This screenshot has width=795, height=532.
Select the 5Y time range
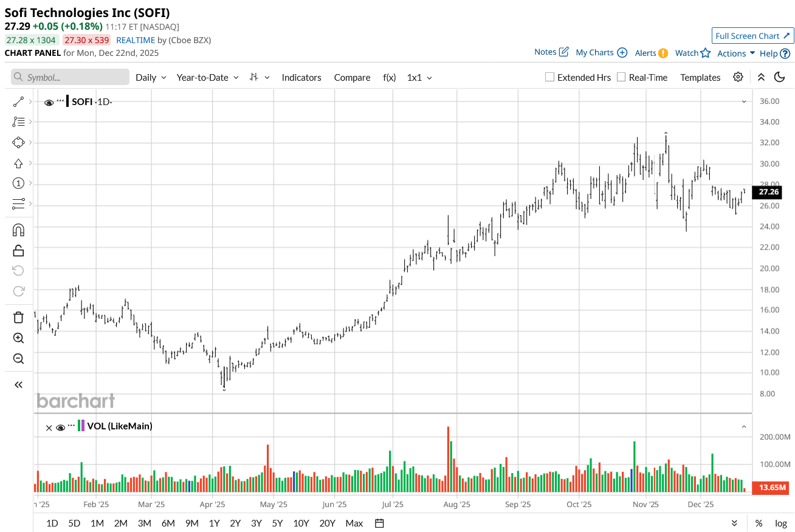pos(277,523)
